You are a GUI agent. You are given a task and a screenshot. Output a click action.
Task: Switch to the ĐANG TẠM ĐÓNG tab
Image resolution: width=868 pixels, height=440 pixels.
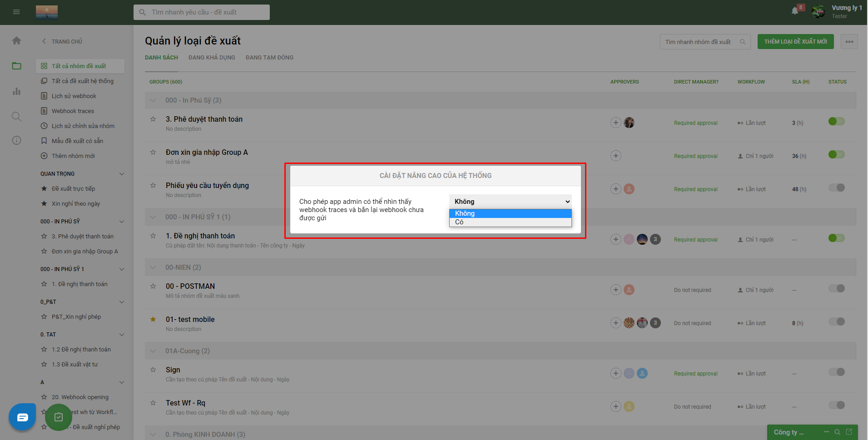[x=269, y=58]
